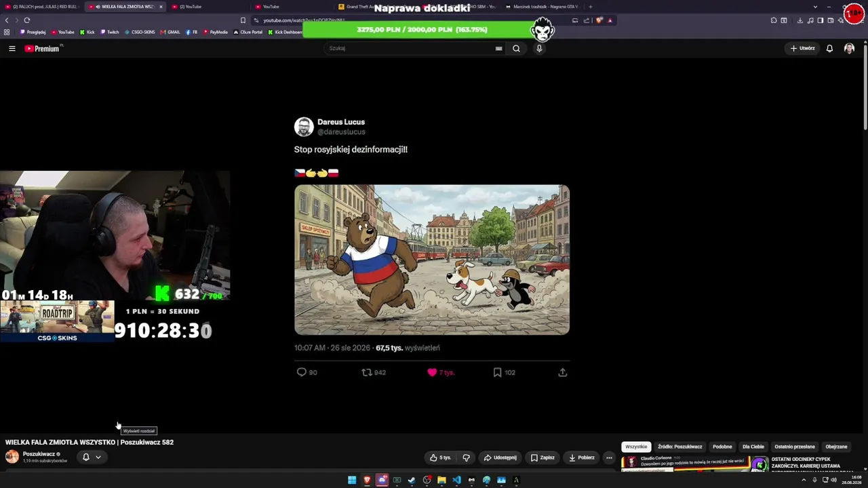Open the GMAIL bookmark
Screen dimensions: 868x488
(170, 32)
